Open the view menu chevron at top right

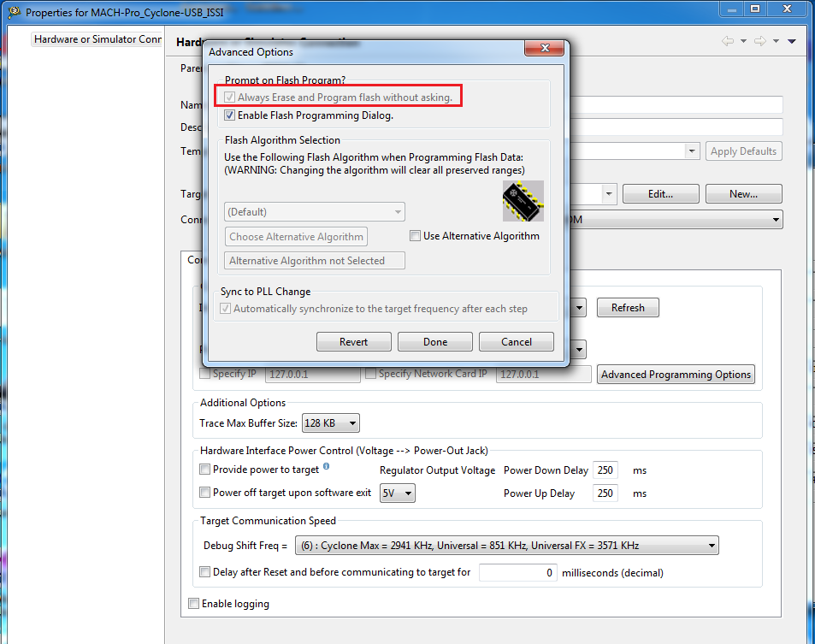coord(790,39)
